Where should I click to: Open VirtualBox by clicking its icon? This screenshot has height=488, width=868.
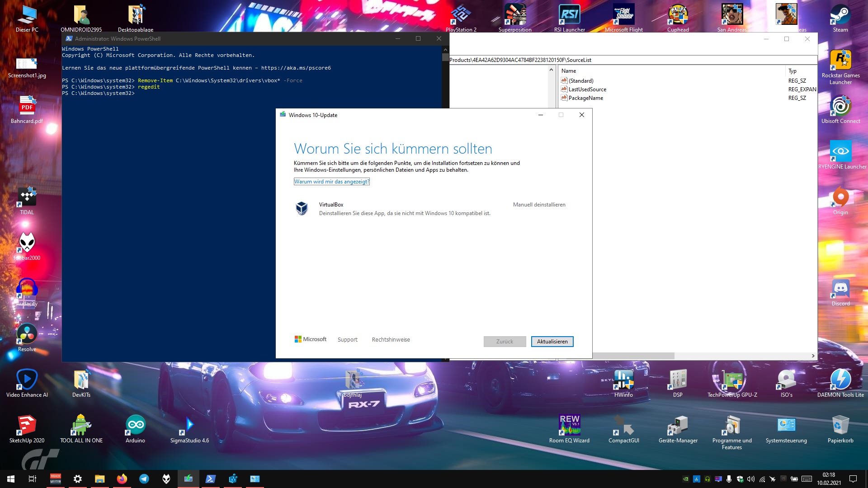[x=302, y=209]
